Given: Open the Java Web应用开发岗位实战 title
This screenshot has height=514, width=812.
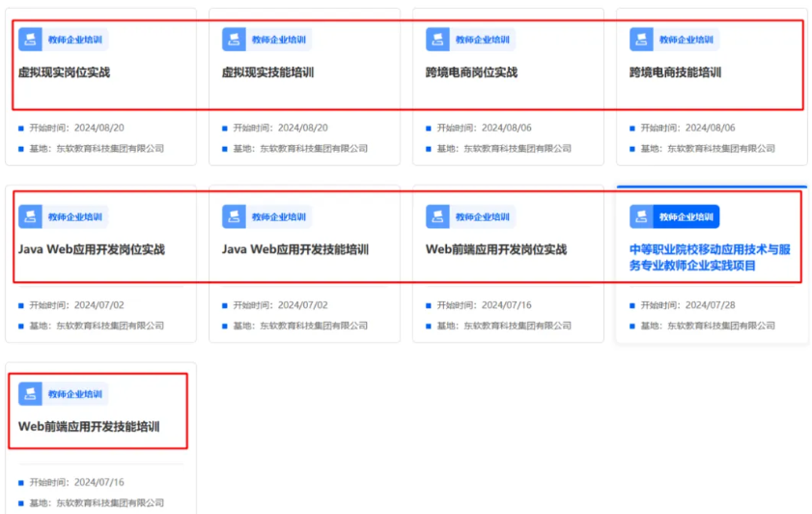Looking at the screenshot, I should pos(92,249).
